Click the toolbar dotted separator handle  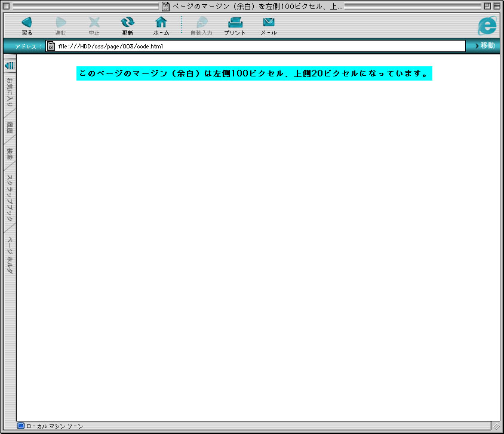[x=182, y=24]
